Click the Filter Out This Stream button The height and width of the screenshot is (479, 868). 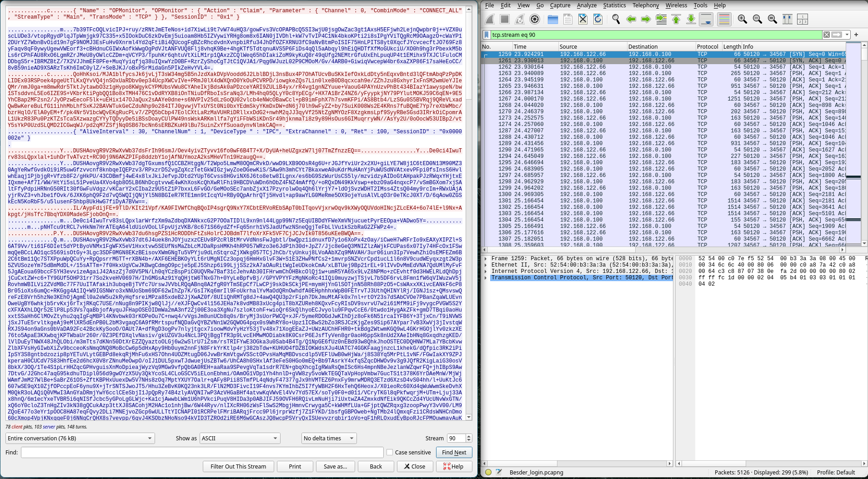(238, 466)
